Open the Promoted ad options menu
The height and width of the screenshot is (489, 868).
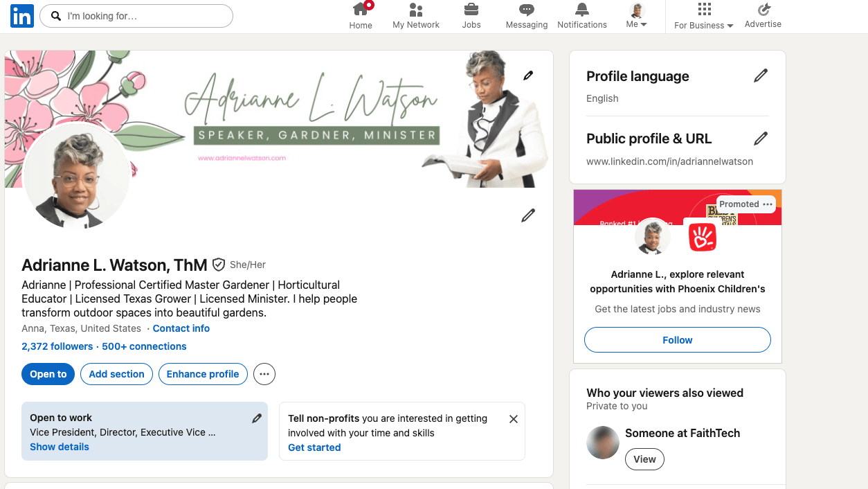pos(768,204)
